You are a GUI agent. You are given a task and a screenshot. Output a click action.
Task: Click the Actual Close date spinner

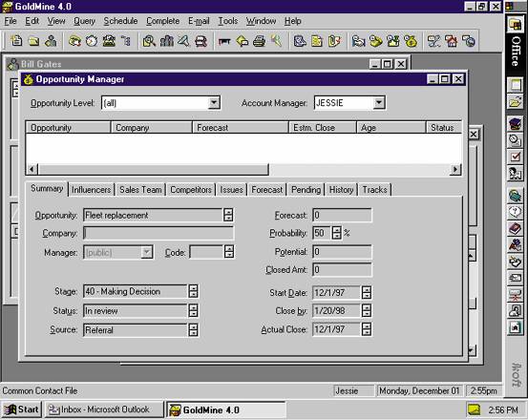(367, 329)
